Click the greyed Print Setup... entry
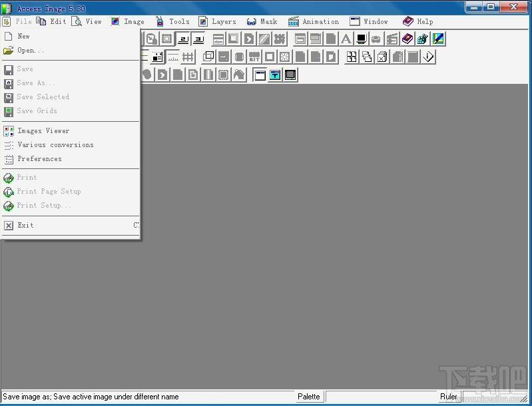 71,205
